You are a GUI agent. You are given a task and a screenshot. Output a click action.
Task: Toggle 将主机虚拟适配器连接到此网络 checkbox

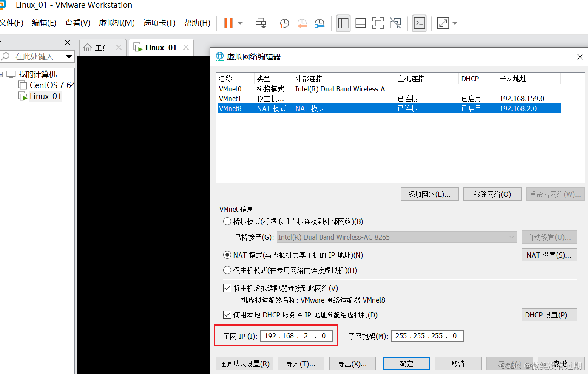[x=227, y=288]
